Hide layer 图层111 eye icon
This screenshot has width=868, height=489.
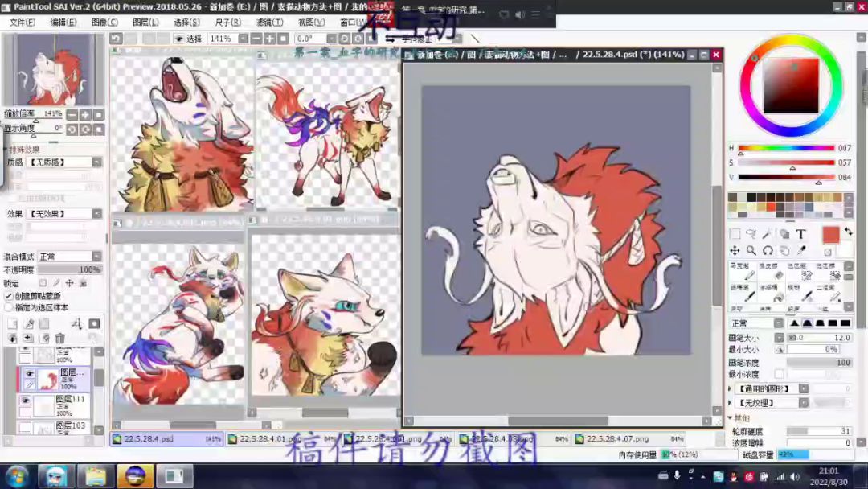point(25,400)
